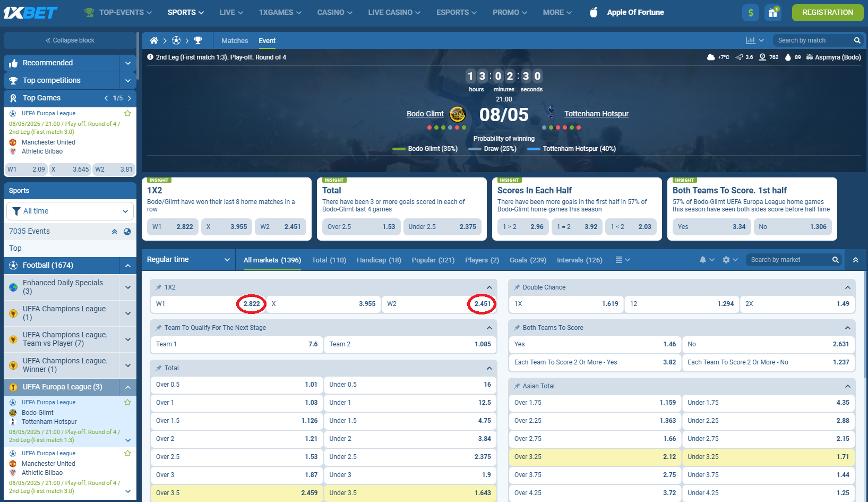The image size is (868, 502).
Task: Collapse all markets double chevron
Action: tap(856, 260)
